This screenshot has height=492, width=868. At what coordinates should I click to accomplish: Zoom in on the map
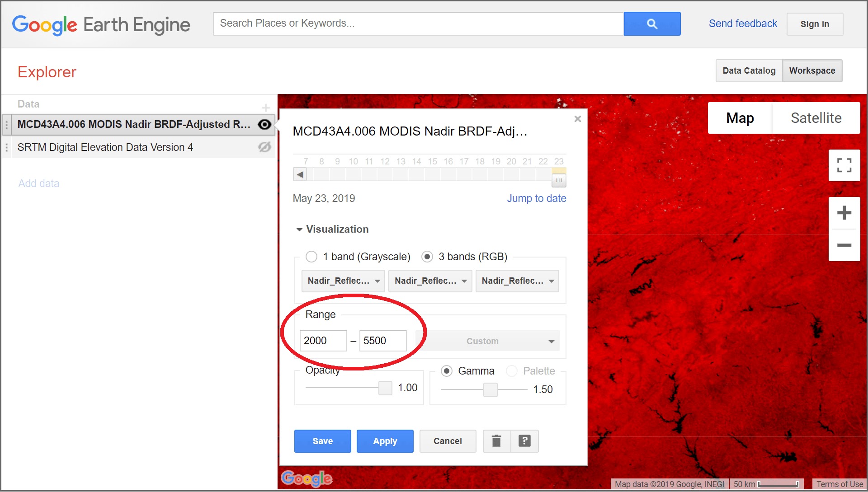pos(844,213)
